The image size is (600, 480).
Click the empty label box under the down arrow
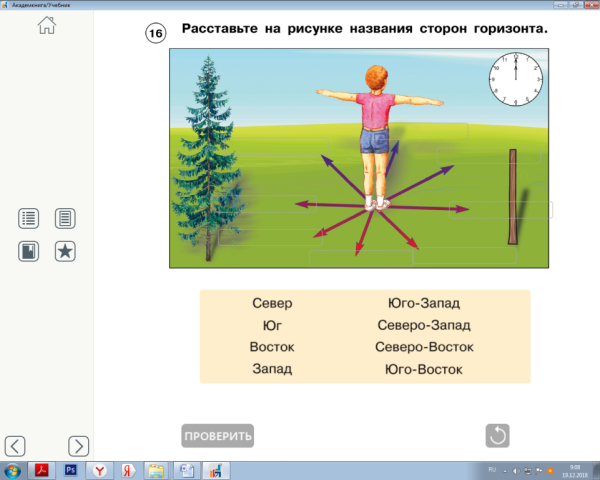(x=361, y=258)
